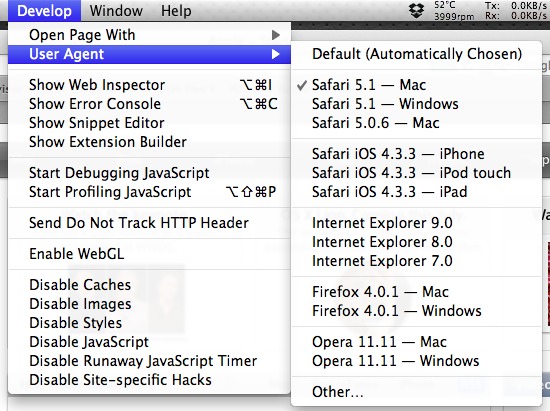Pick Opera 11.11 — Mac user agent
Viewport: 550px width, 411px height.
[x=416, y=342]
